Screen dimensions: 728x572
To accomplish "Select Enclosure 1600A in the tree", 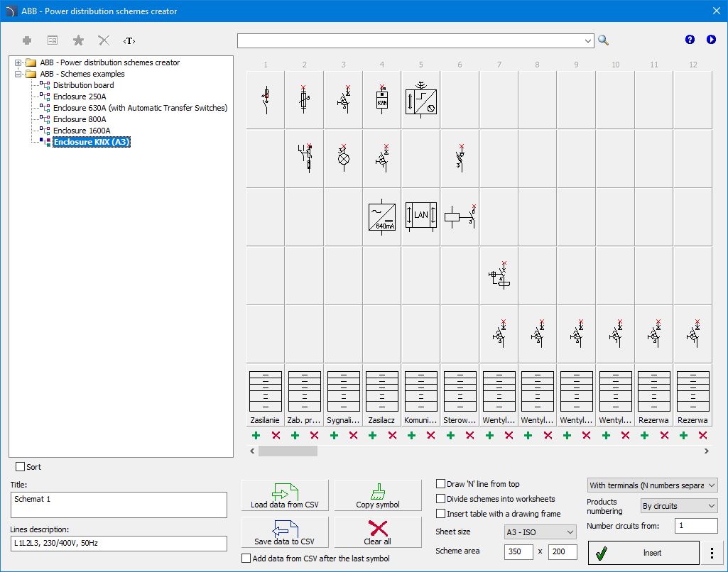I will pos(82,131).
